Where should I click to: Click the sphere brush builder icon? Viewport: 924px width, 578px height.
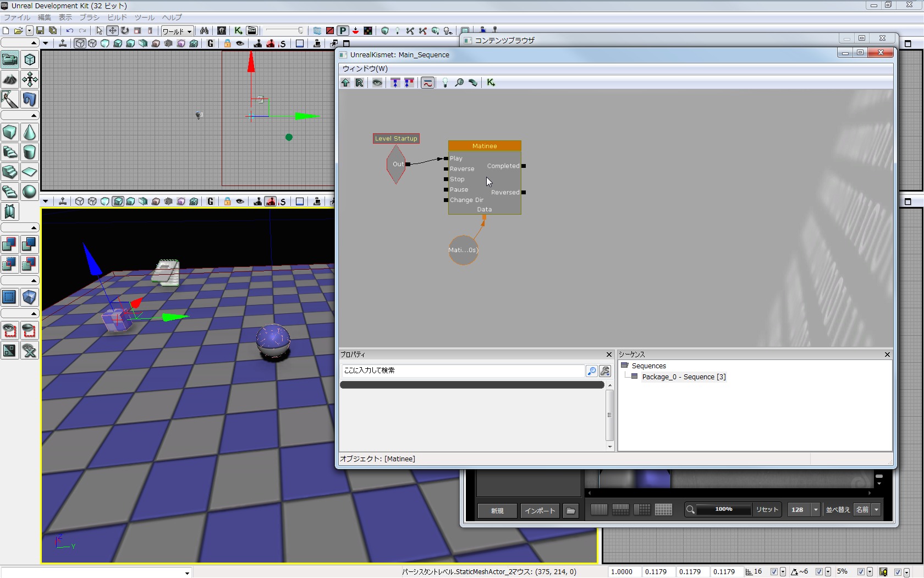point(30,192)
